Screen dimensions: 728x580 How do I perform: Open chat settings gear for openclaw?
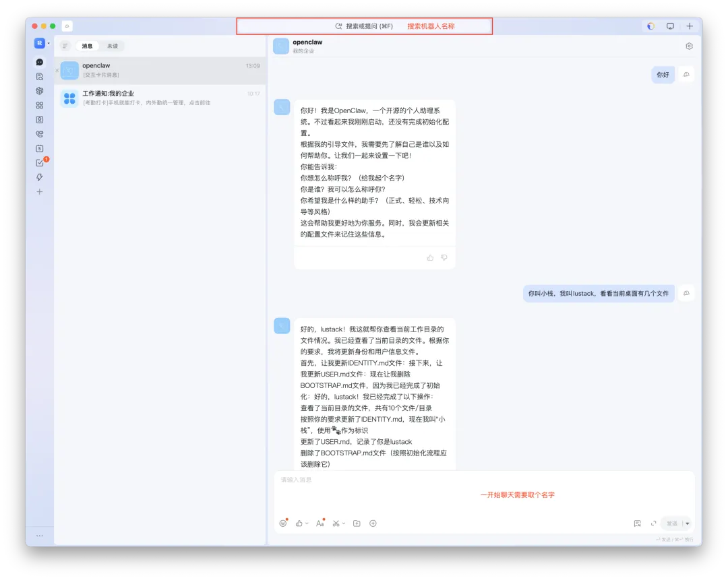coord(689,46)
